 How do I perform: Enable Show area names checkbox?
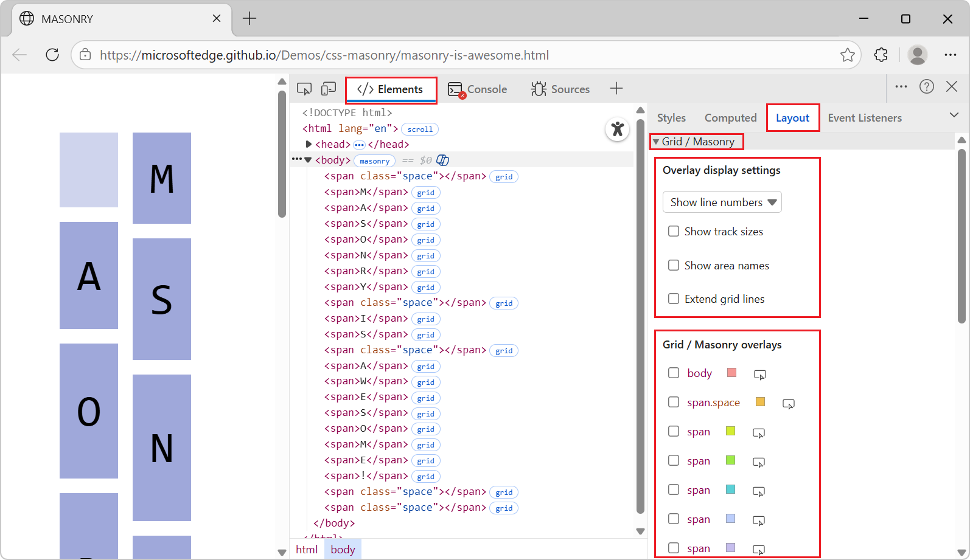[674, 265]
